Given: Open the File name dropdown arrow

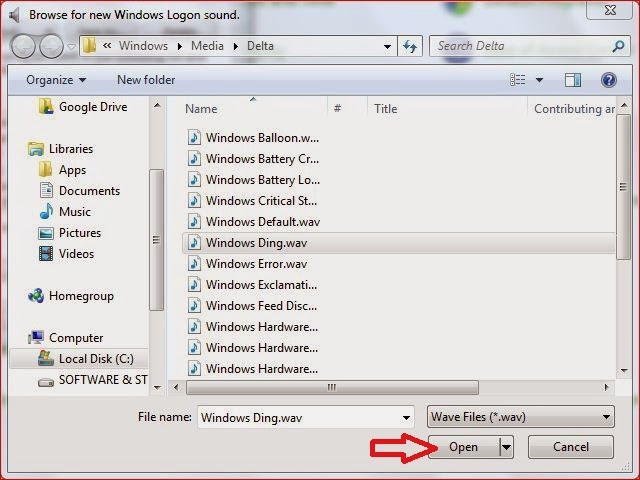Looking at the screenshot, I should 406,418.
